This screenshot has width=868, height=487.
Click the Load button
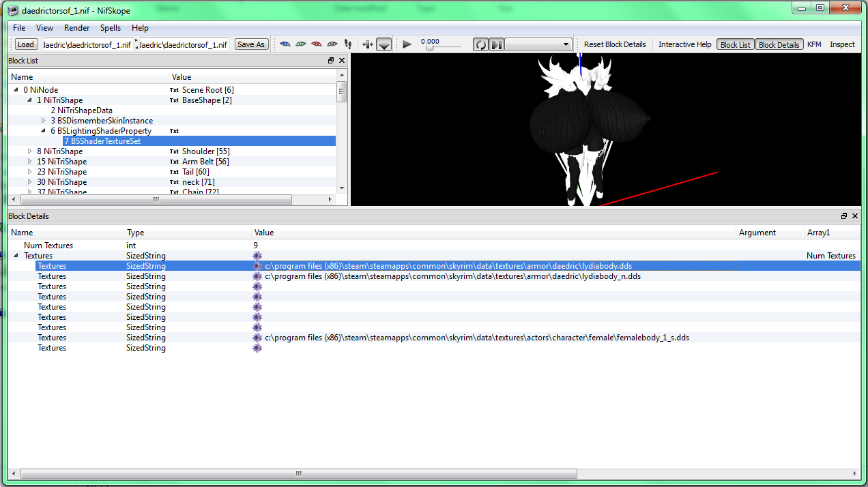(x=26, y=44)
